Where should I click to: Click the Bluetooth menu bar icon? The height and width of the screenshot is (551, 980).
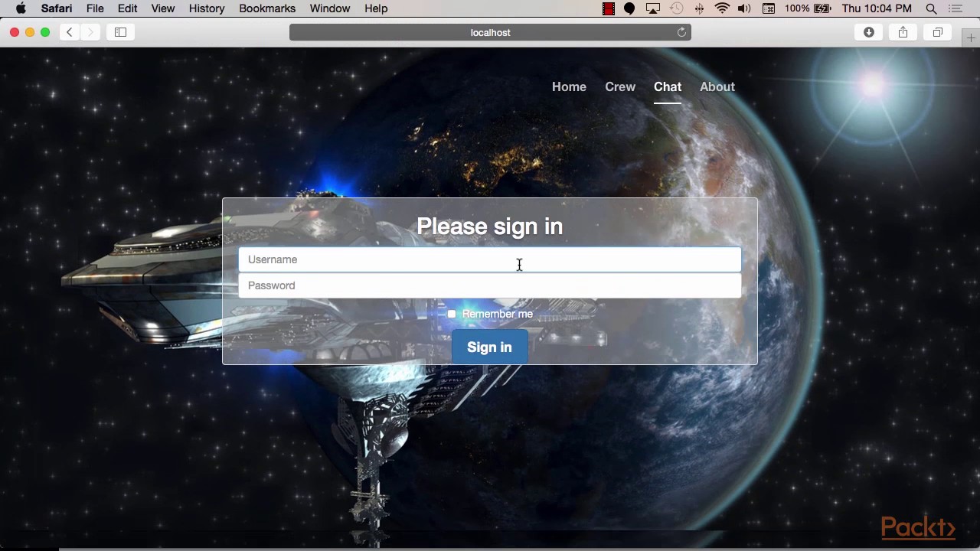(699, 8)
